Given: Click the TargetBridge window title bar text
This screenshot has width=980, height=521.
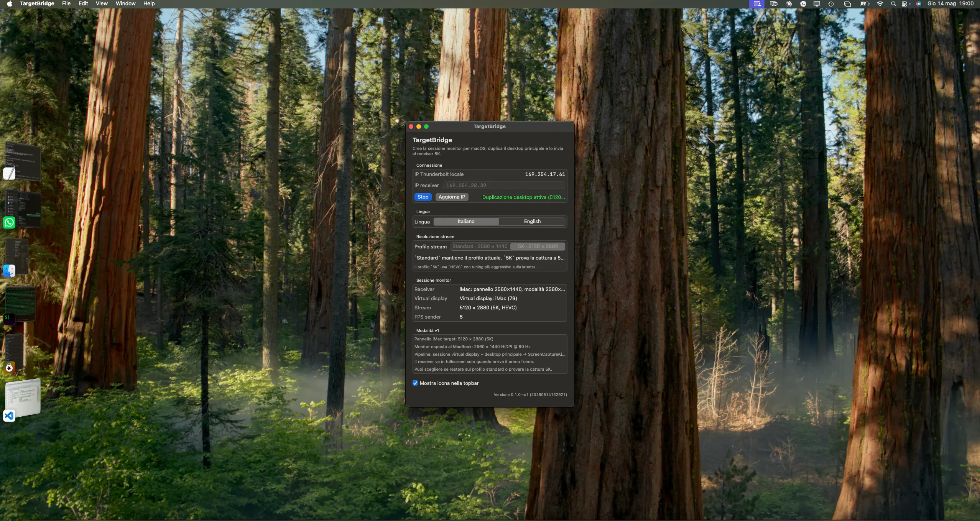Looking at the screenshot, I should coord(489,127).
